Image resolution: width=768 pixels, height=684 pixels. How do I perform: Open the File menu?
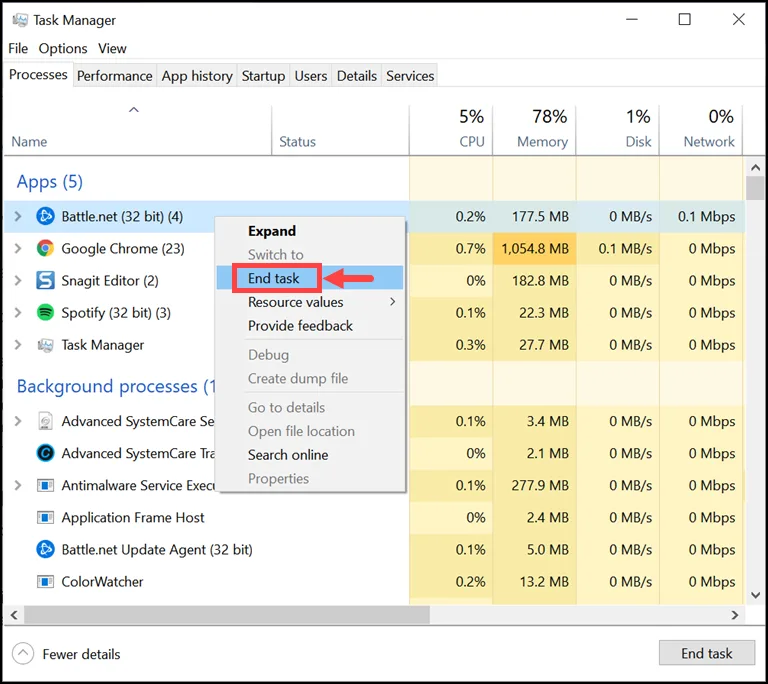tap(18, 49)
